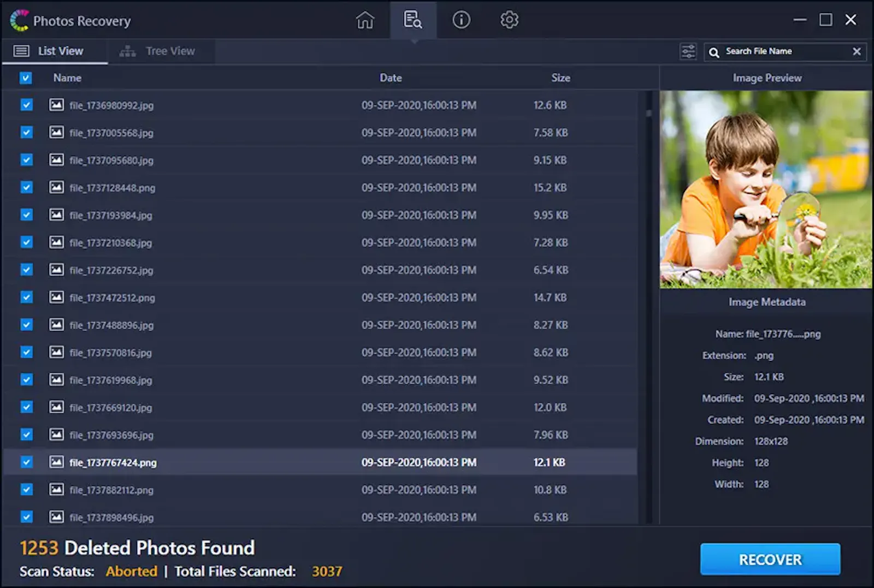The image size is (874, 588).
Task: Sort by Name column header
Action: (x=67, y=78)
